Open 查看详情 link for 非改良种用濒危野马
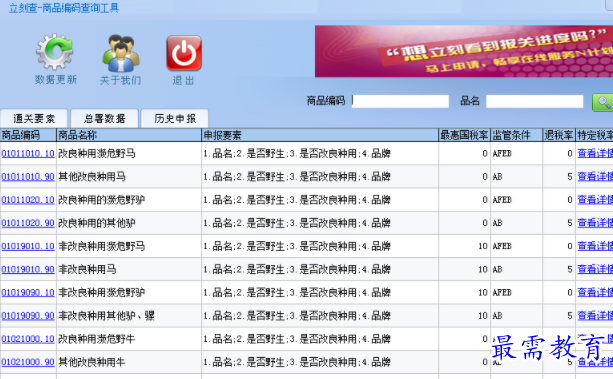Viewport: 613px width, 379px height. (595, 246)
